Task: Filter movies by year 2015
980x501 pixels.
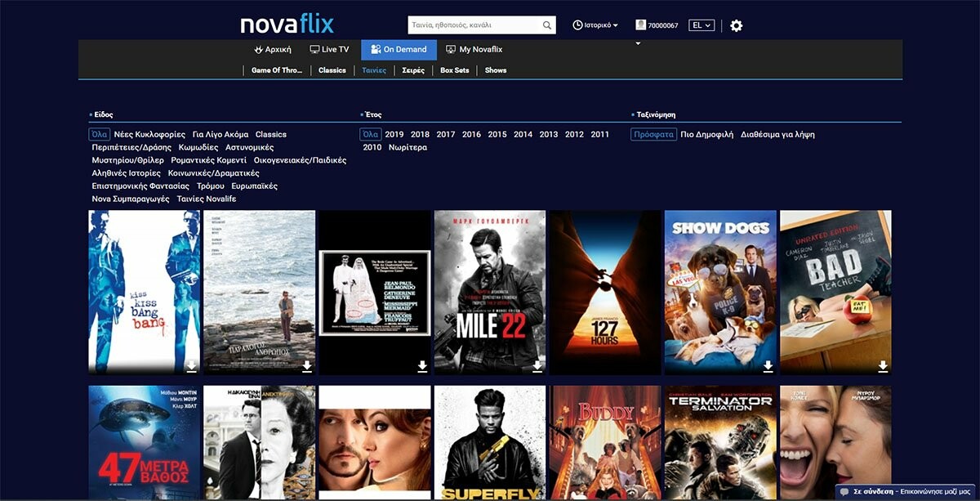Action: click(x=497, y=134)
